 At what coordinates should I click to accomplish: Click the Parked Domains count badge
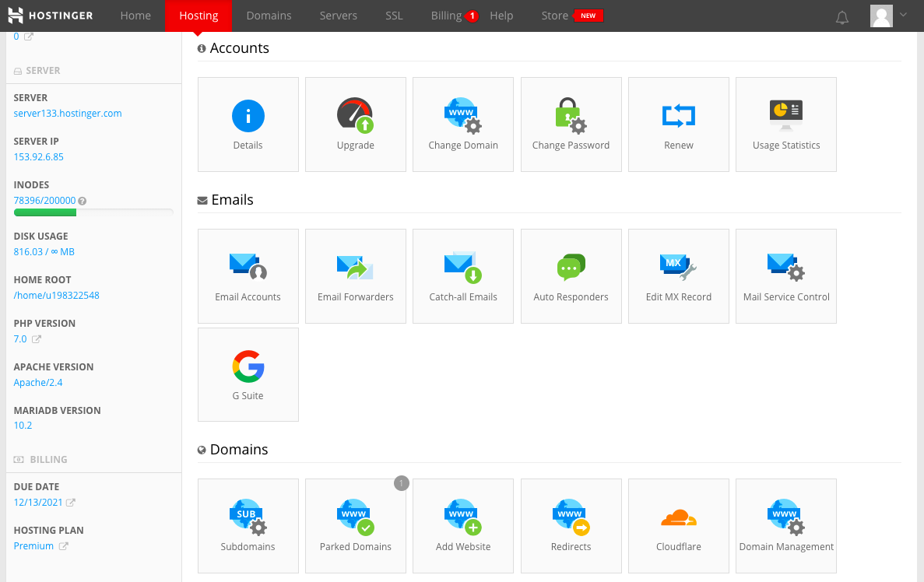(402, 484)
